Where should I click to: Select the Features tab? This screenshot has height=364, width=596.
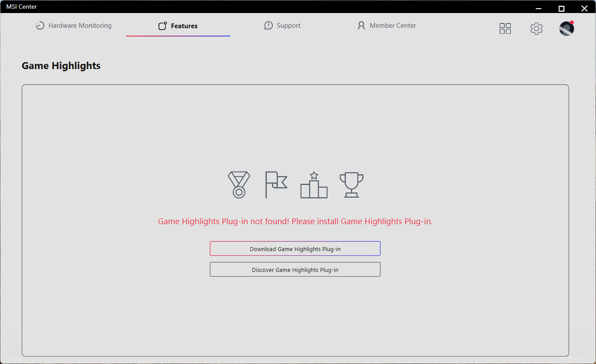click(x=178, y=26)
